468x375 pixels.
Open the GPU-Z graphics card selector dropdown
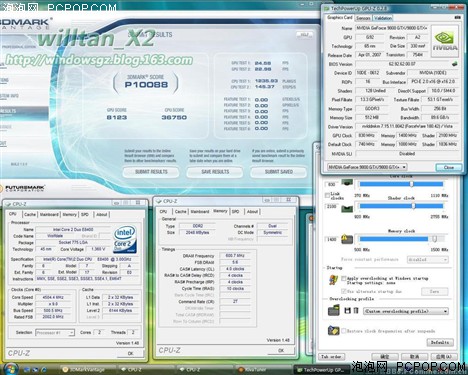(x=367, y=167)
